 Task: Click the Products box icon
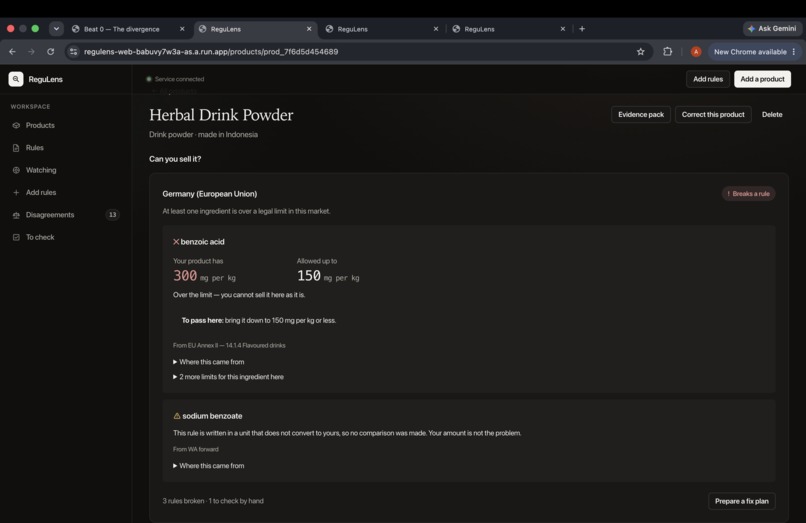click(16, 125)
